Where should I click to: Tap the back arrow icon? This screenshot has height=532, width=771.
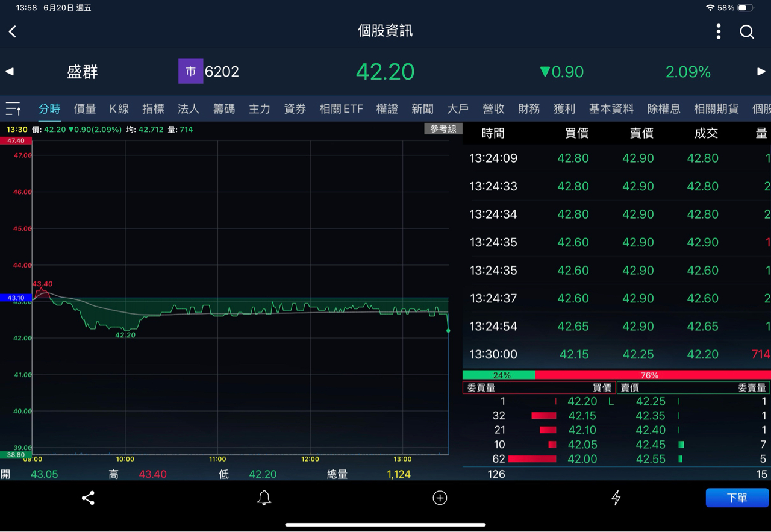[13, 31]
